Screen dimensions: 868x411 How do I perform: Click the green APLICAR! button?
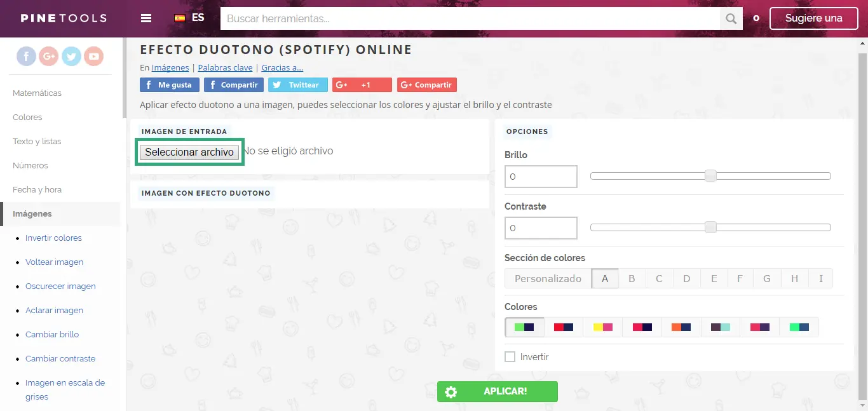coord(498,391)
